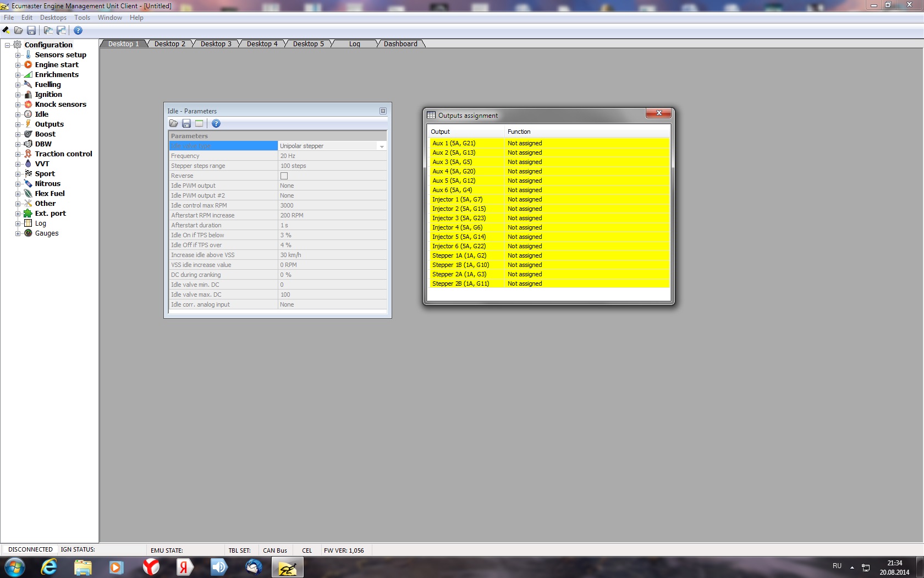Collapse the Configuration root node
The width and height of the screenshot is (924, 578).
coord(8,45)
